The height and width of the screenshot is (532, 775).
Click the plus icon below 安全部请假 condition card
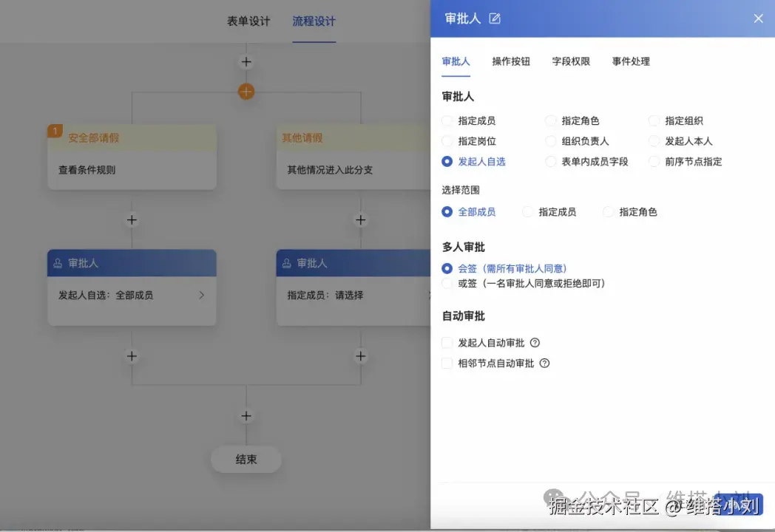[132, 219]
